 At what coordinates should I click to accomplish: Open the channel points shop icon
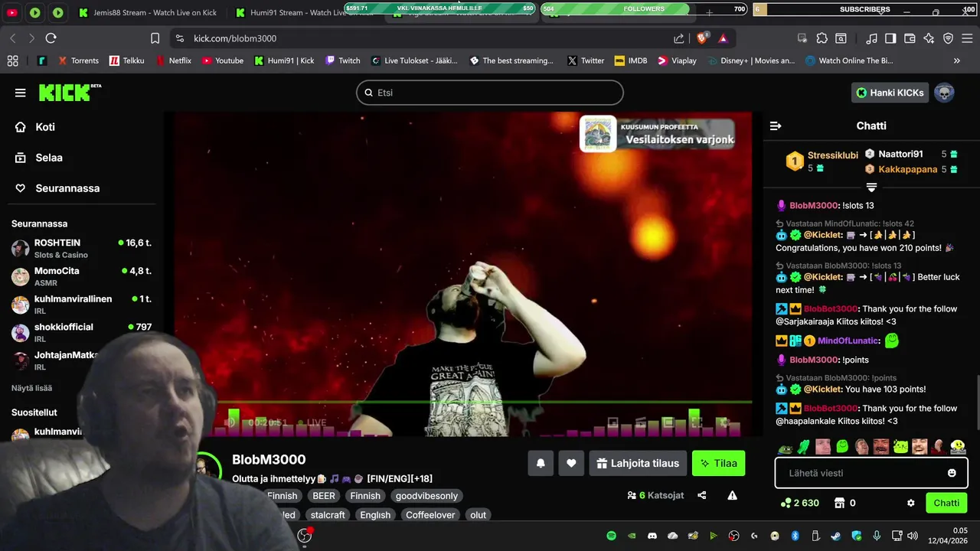click(x=839, y=503)
